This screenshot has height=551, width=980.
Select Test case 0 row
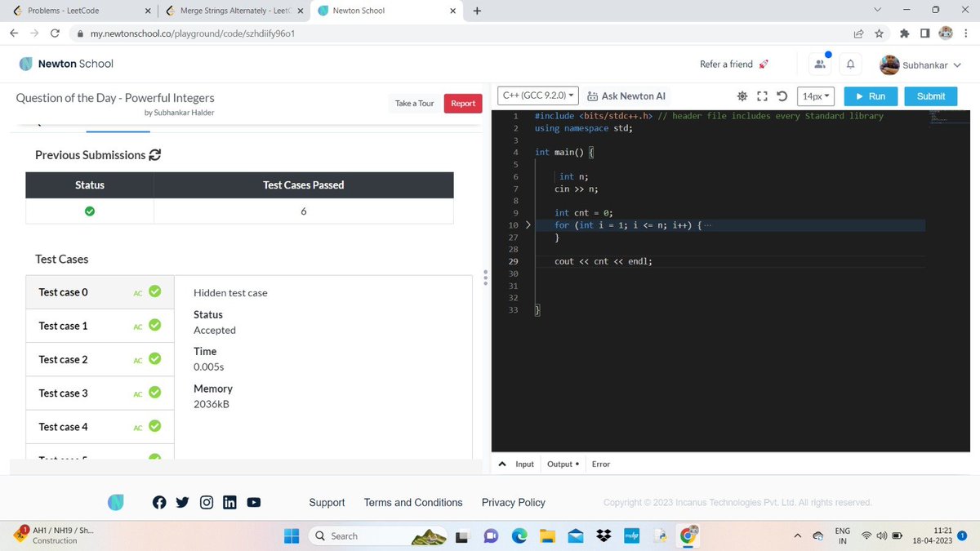tap(100, 292)
